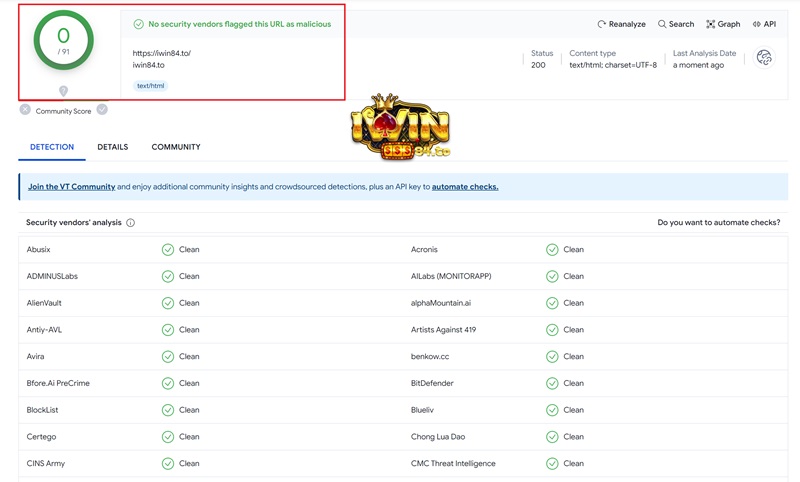Click the Bfore.Ai PreCrime clean check icon
Screen dimensions: 800x482
(x=168, y=383)
